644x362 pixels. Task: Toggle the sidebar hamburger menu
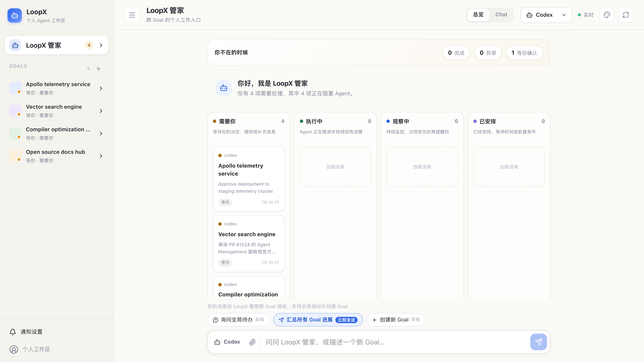(x=132, y=15)
